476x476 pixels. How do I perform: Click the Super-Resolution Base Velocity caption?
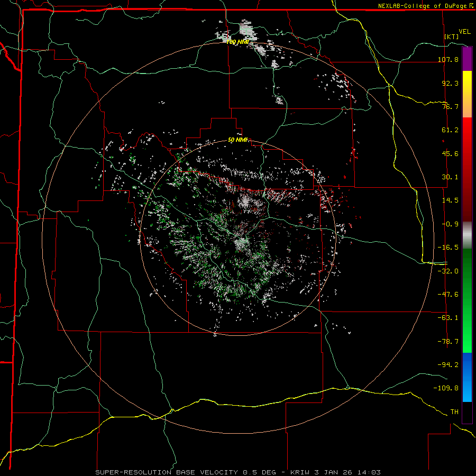pos(238,472)
